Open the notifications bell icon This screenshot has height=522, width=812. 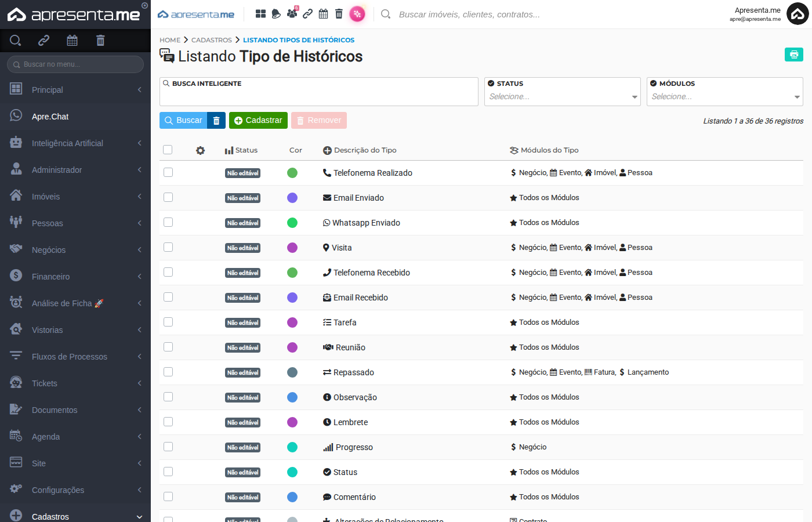276,14
